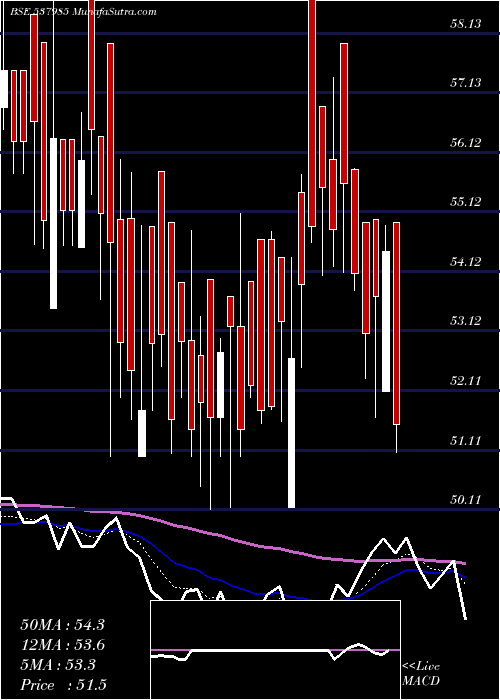This screenshot has height=700, width=500.
Task: Select the 52.11 price label
Action: pos(466,381)
